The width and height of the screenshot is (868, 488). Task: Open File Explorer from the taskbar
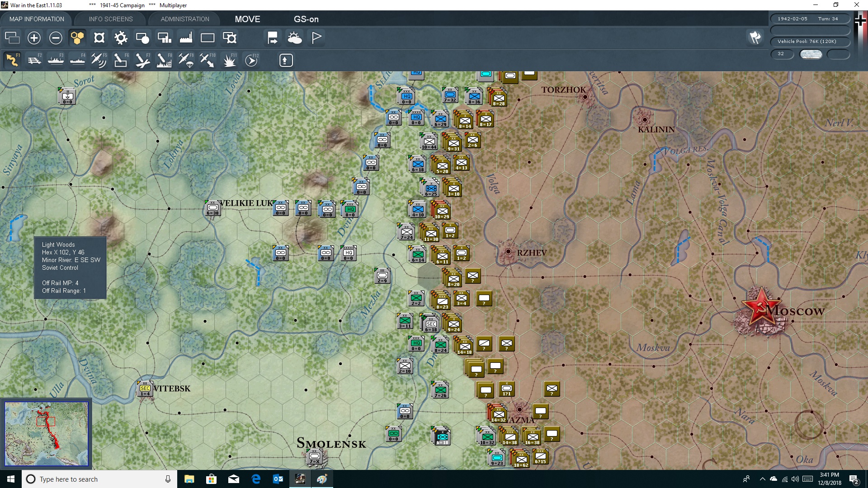[189, 479]
